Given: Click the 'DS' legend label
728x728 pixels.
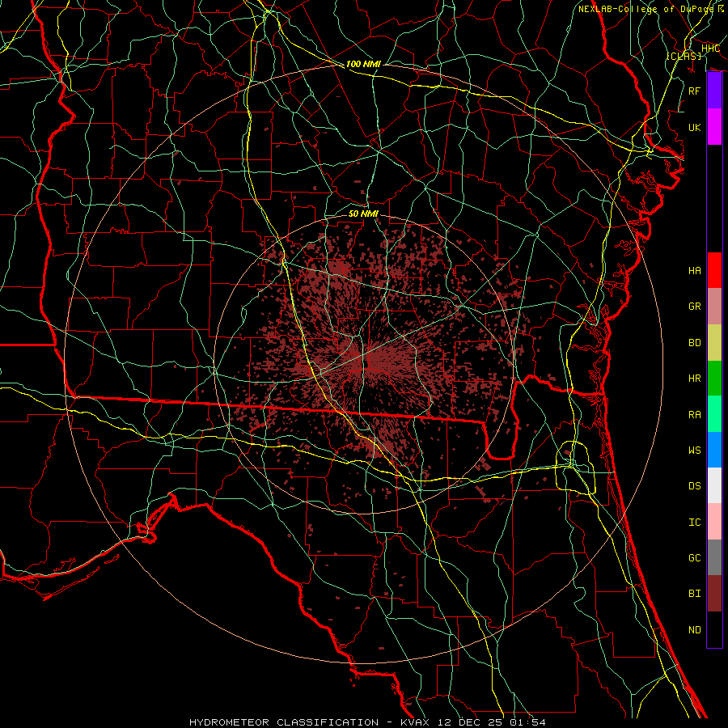Looking at the screenshot, I should point(695,486).
